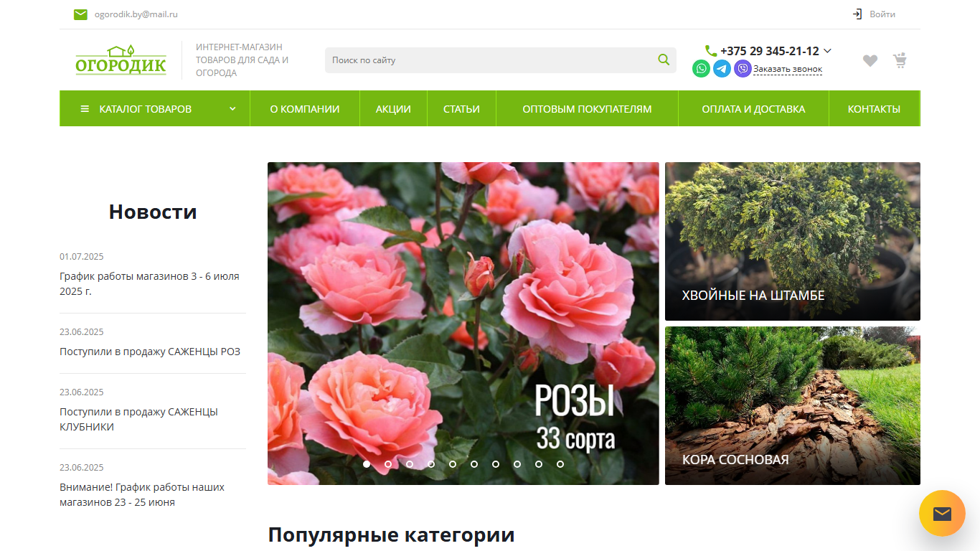This screenshot has width=980, height=551.
Task: Open the yellow floating message button
Action: (942, 513)
